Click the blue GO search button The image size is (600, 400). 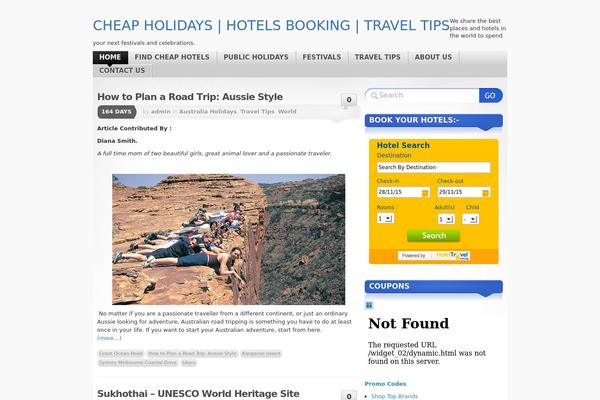click(490, 96)
